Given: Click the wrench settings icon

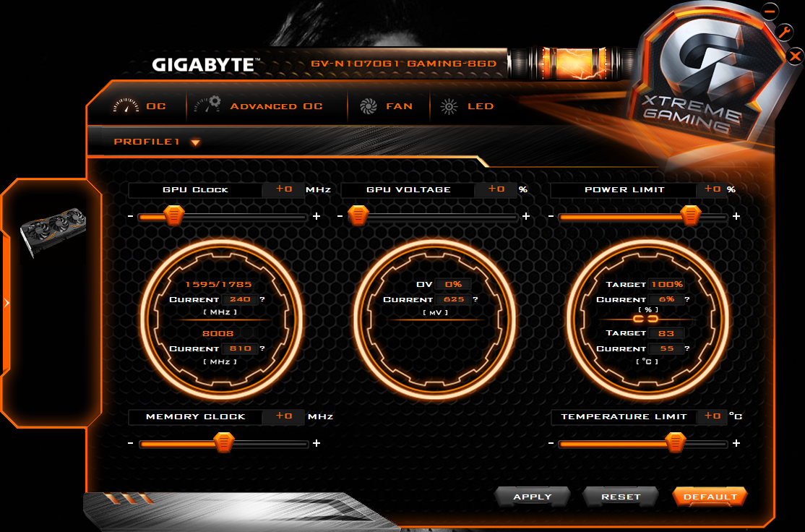Looking at the screenshot, I should (x=785, y=32).
